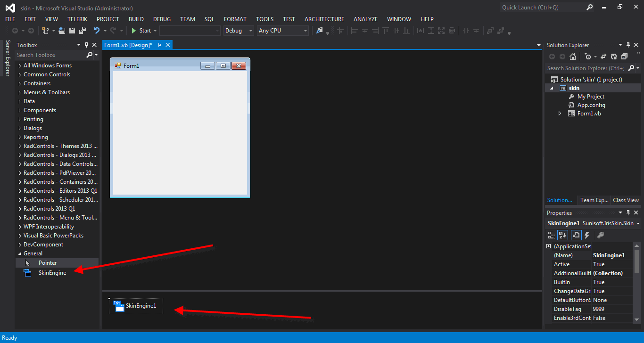Click the Search Toolbox field
The image size is (644, 343).
coord(50,55)
